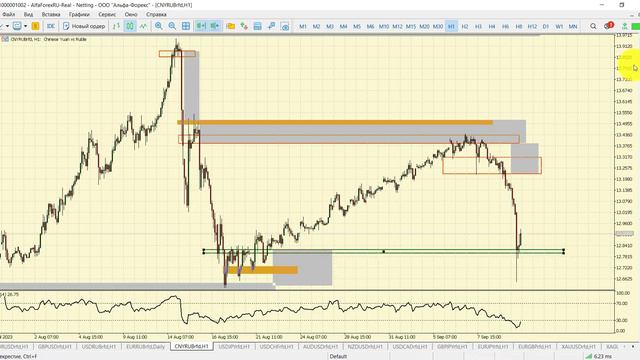Image resolution: width=640 pixels, height=360 pixels.
Task: Click the yellow Market Watch icon
Action: point(36,26)
